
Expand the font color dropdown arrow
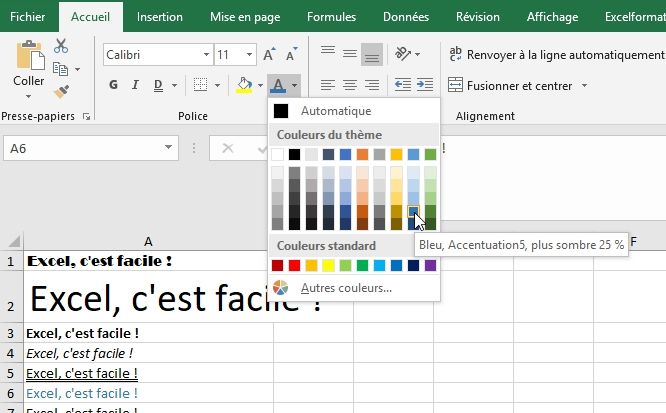click(x=294, y=85)
